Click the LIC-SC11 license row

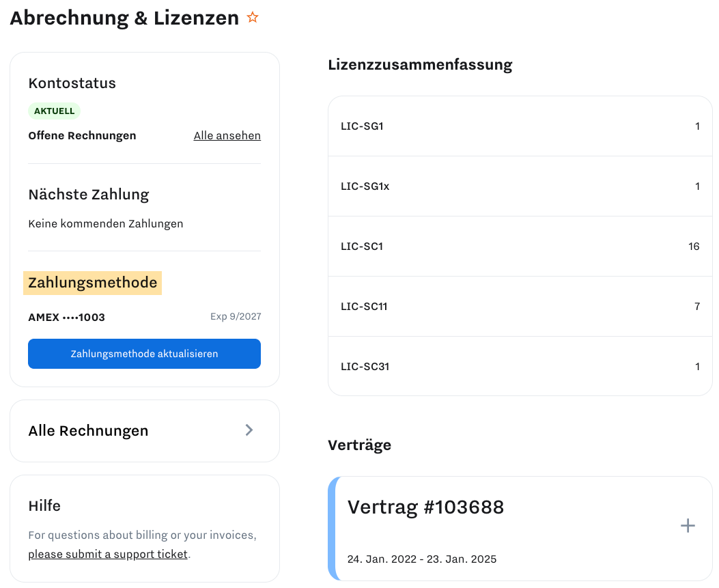(x=520, y=307)
